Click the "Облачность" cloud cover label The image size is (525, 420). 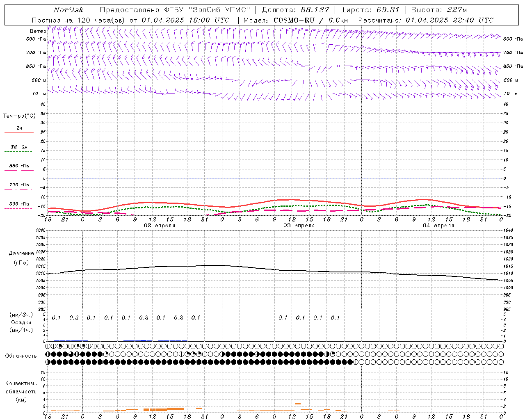click(x=21, y=356)
